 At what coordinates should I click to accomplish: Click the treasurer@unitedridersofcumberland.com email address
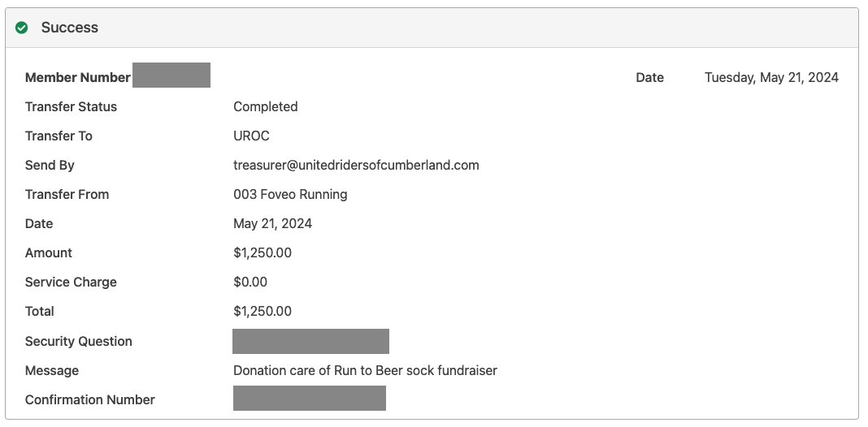[x=357, y=166]
